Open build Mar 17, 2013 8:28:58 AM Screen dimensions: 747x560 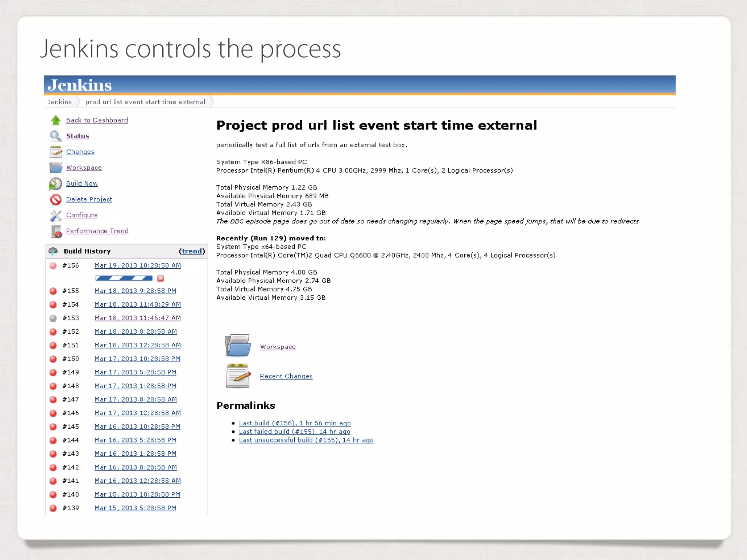[x=136, y=400]
